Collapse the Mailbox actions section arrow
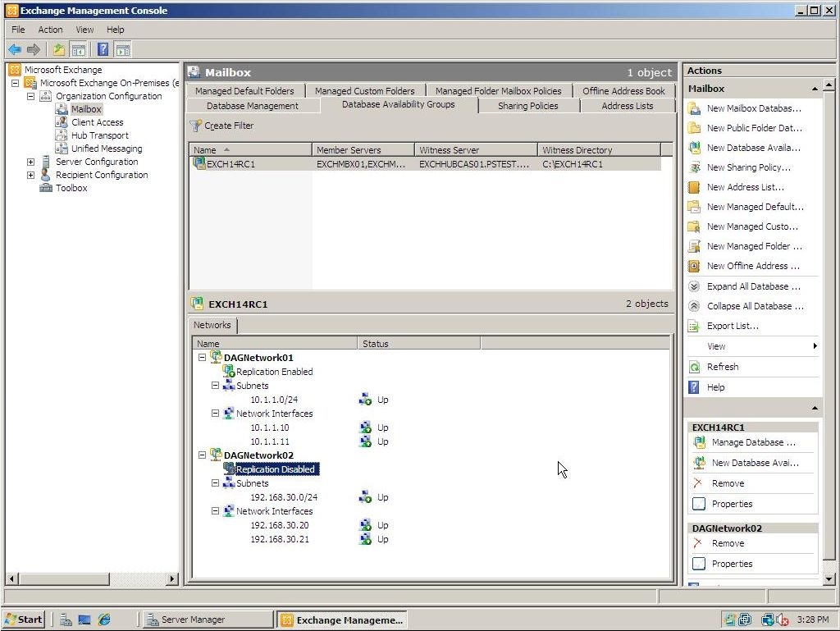Image resolution: width=840 pixels, height=631 pixels. pyautogui.click(x=815, y=89)
